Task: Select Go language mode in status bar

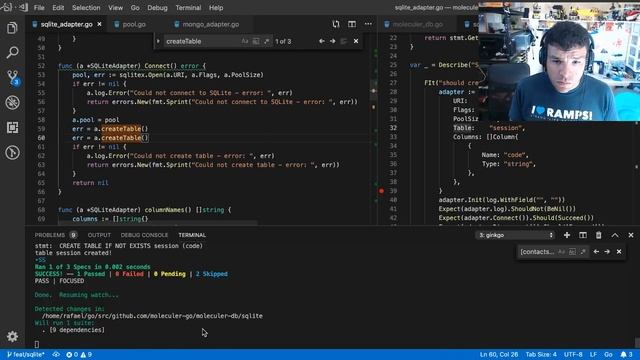Action: 608,355
